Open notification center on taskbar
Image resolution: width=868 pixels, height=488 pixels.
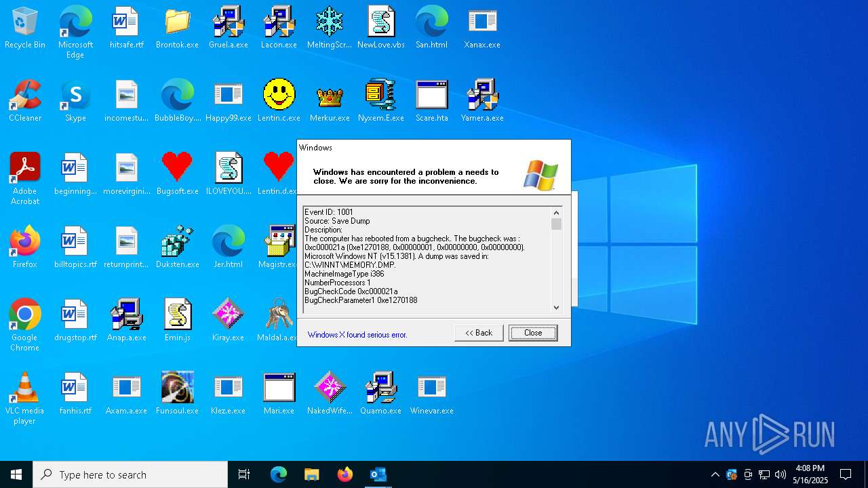coord(846,474)
